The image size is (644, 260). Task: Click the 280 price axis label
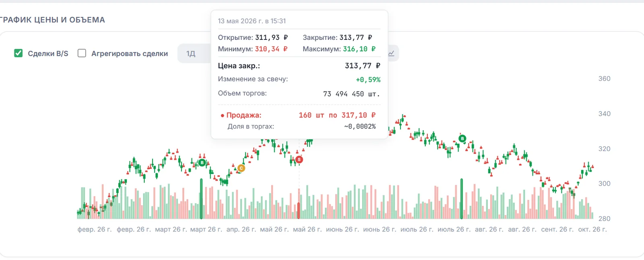pos(605,219)
